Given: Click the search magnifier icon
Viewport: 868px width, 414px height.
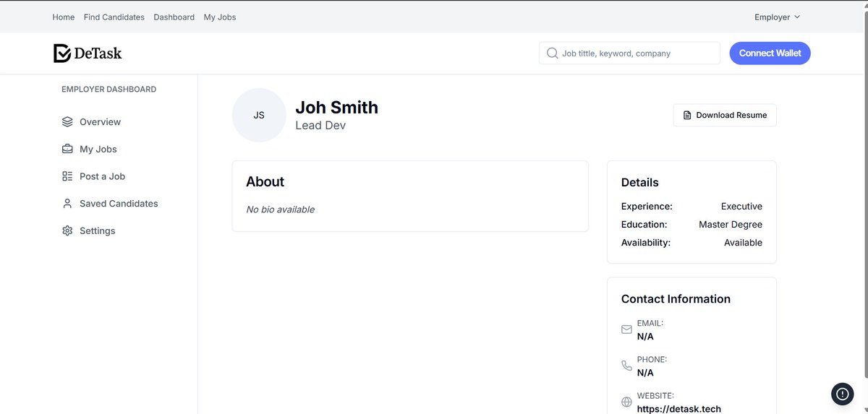Looking at the screenshot, I should pos(552,53).
